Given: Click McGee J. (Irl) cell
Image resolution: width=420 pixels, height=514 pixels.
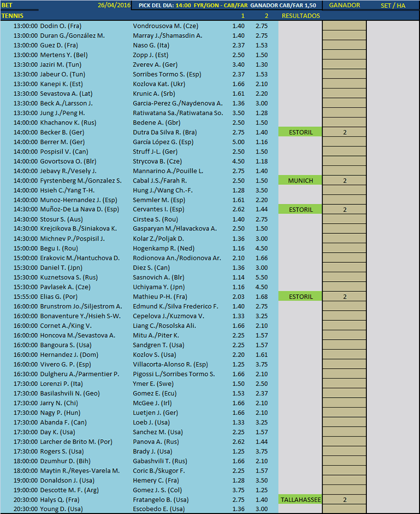Looking at the screenshot, I should (x=152, y=403).
